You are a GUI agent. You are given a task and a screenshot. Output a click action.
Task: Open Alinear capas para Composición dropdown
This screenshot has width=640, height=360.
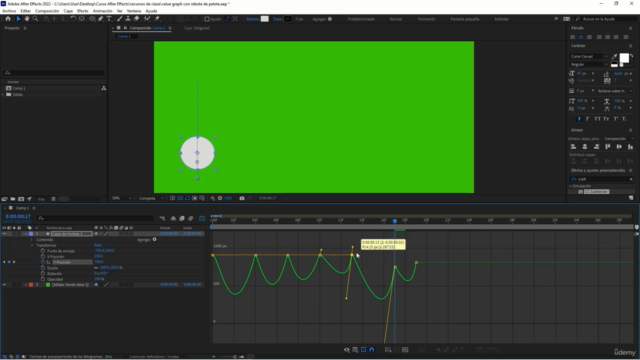(619, 139)
